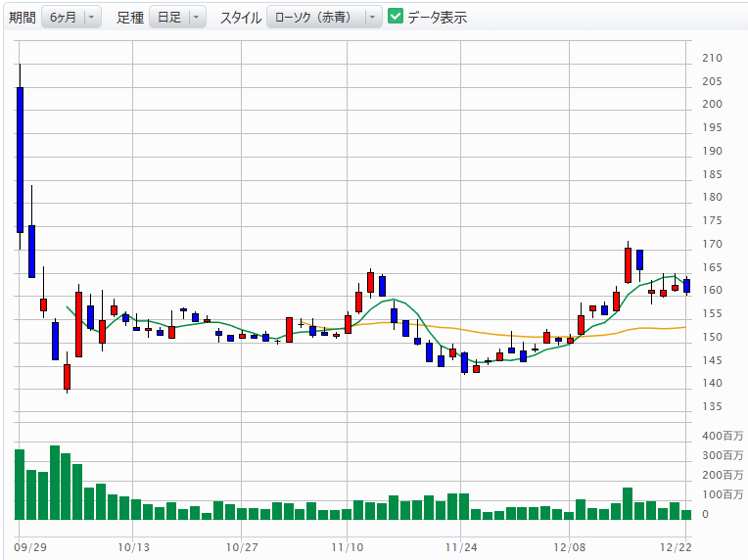Uncheck the データ表示 checkbox
This screenshot has width=748, height=560.
(x=396, y=17)
